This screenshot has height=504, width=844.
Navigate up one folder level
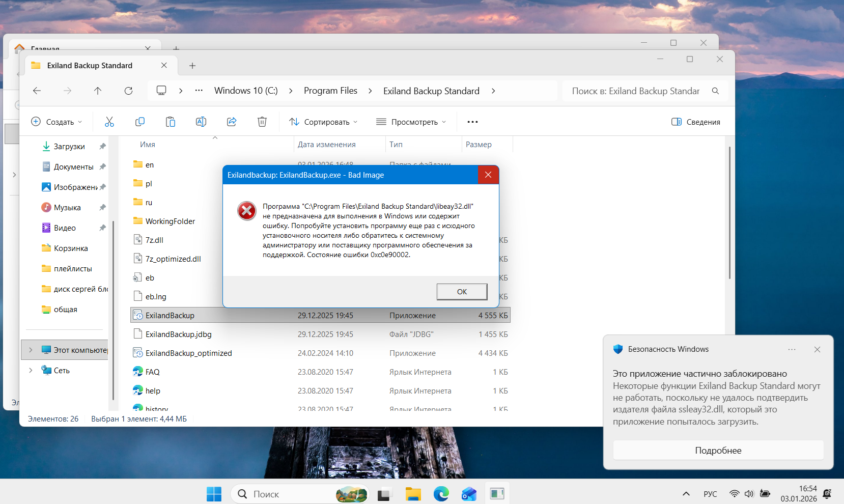(98, 91)
